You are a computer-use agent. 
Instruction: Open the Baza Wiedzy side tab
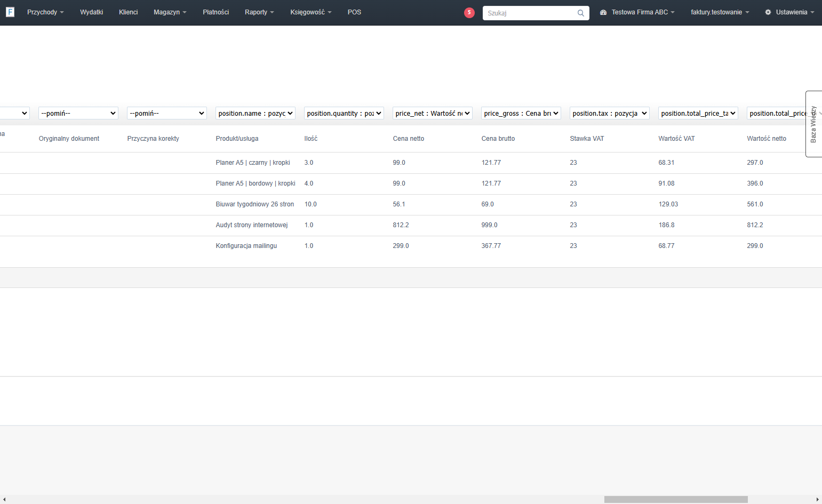(813, 124)
